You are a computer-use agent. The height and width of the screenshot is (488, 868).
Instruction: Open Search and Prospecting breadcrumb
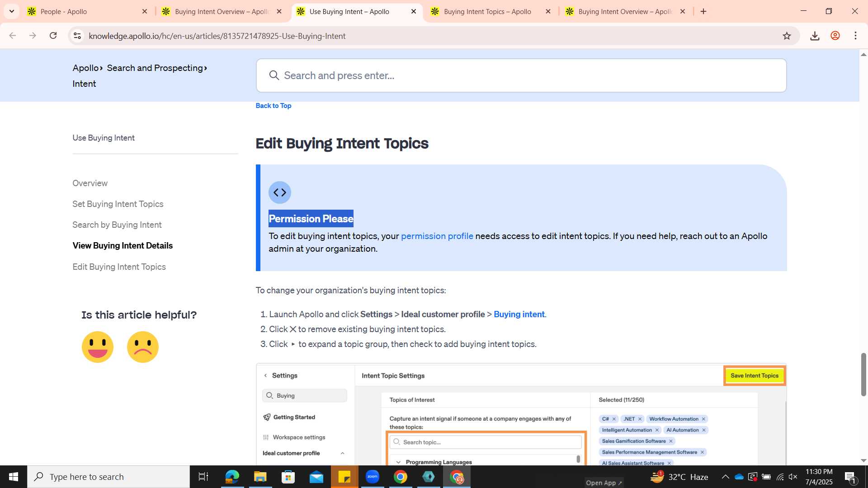pos(155,68)
